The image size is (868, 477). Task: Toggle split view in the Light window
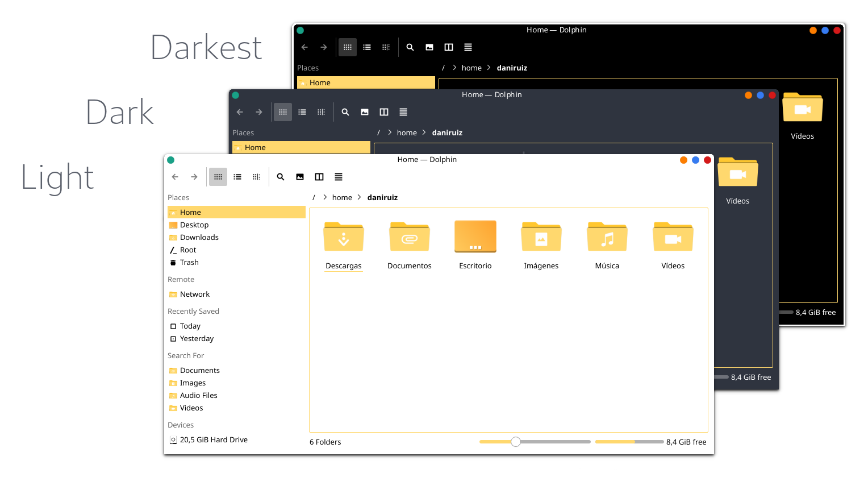pos(319,177)
